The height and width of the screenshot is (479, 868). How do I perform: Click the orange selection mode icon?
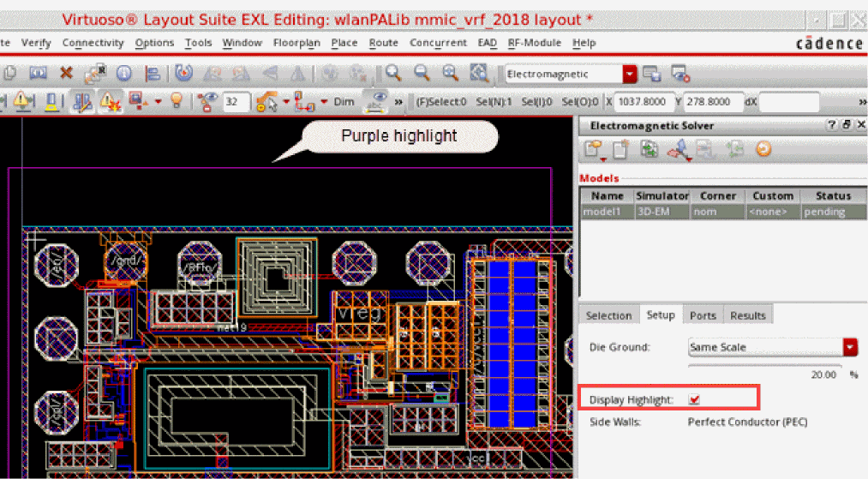point(266,102)
